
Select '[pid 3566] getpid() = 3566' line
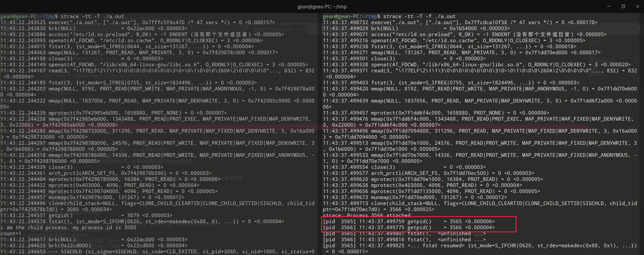point(409,228)
